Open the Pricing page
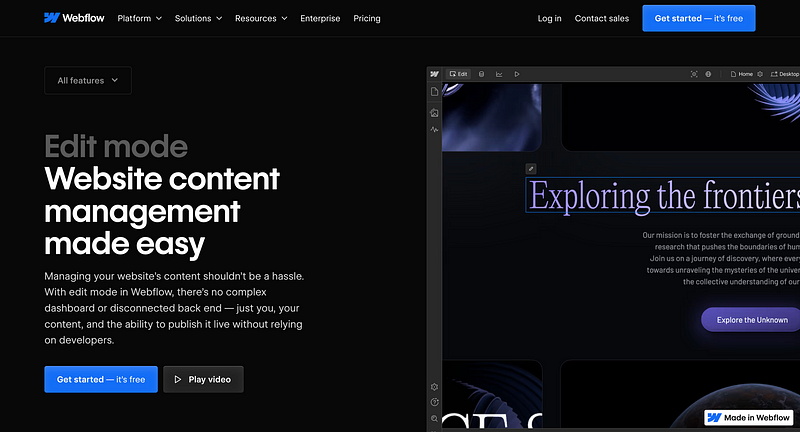Image resolution: width=800 pixels, height=432 pixels. point(367,18)
